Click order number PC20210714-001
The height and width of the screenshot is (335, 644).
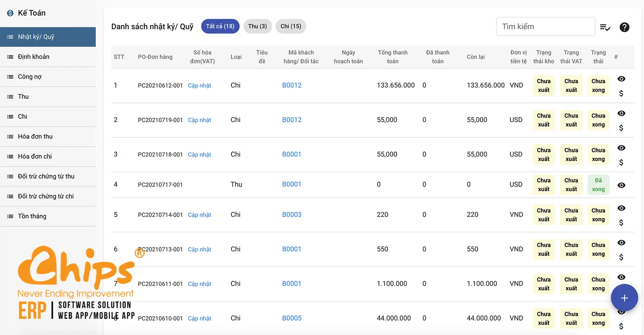161,215
